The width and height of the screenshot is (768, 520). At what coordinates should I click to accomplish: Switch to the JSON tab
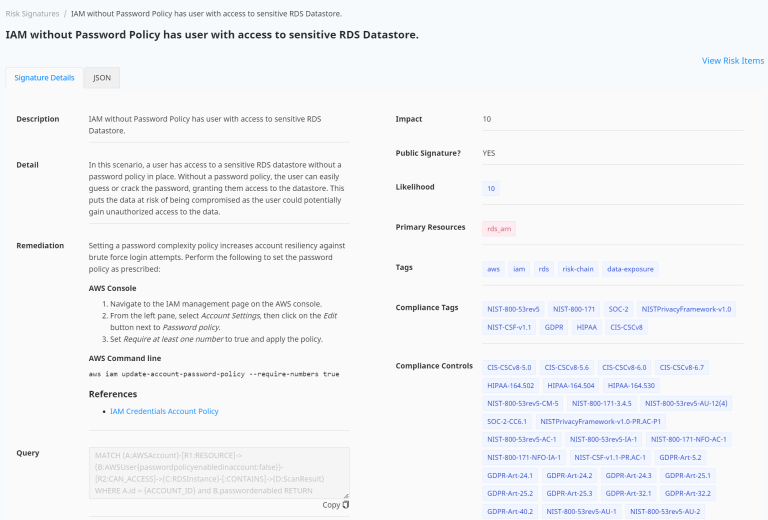(102, 77)
